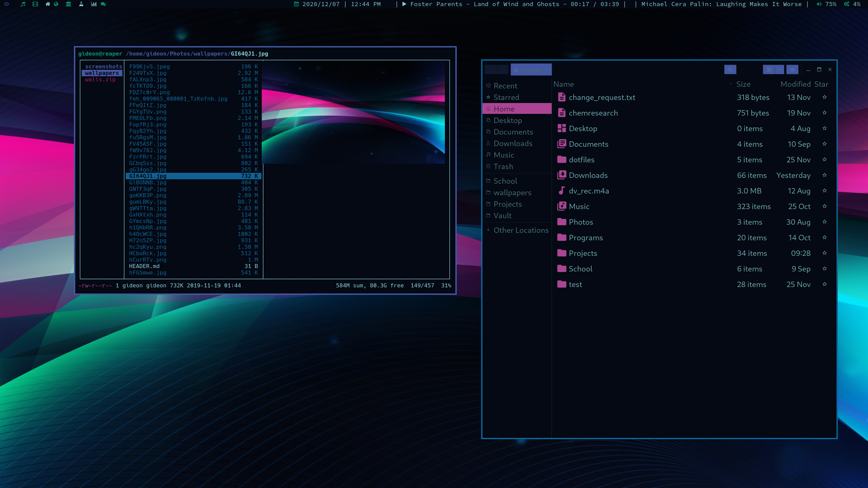Image resolution: width=868 pixels, height=488 pixels.
Task: Open the hamburger menu in file manager
Action: 792,69
